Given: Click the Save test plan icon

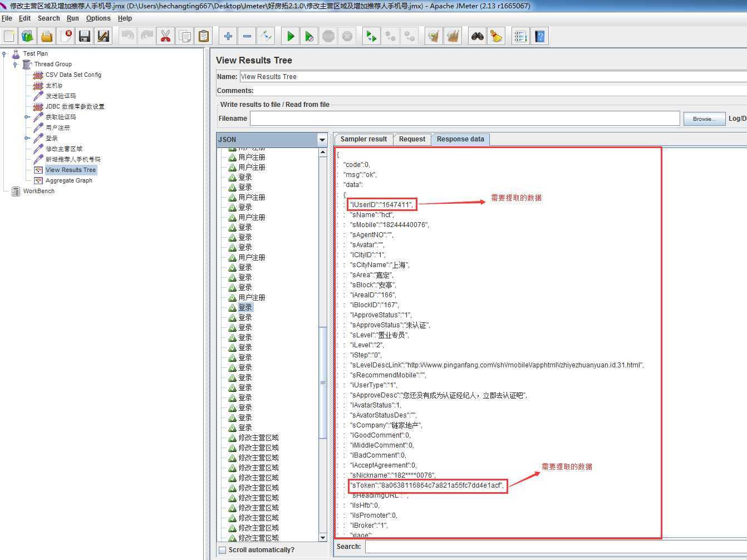Looking at the screenshot, I should click(x=85, y=36).
